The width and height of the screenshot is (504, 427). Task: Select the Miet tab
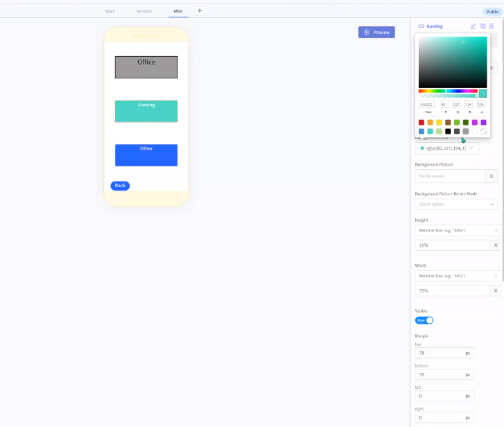tap(178, 11)
